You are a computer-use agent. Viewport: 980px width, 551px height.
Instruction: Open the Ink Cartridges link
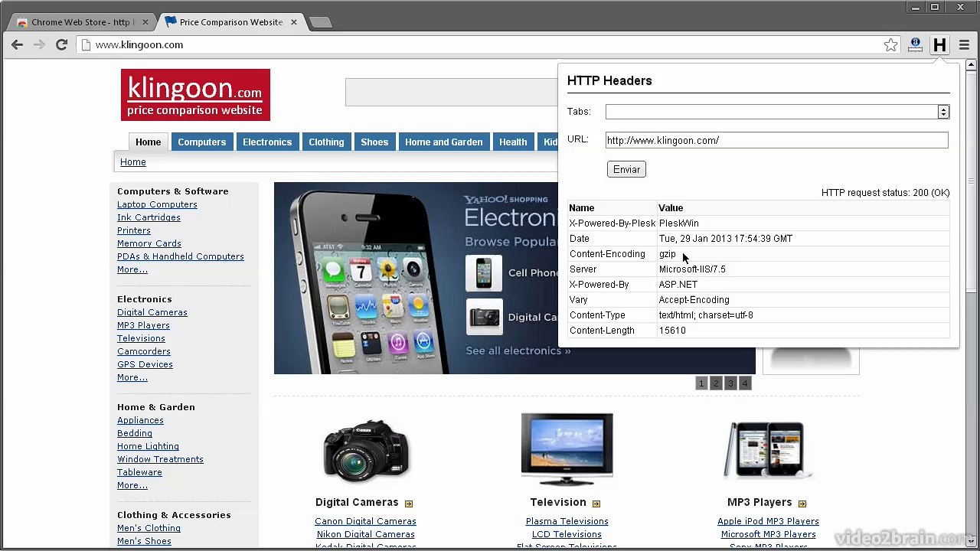(x=149, y=217)
